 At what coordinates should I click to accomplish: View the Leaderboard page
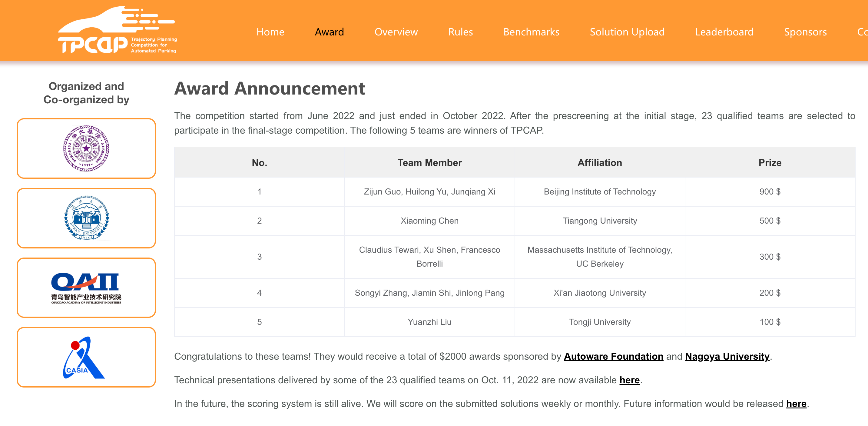724,32
